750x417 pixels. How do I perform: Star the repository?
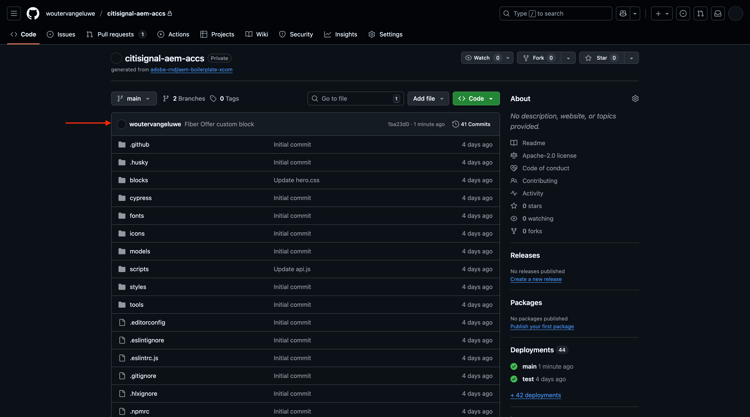pos(602,58)
